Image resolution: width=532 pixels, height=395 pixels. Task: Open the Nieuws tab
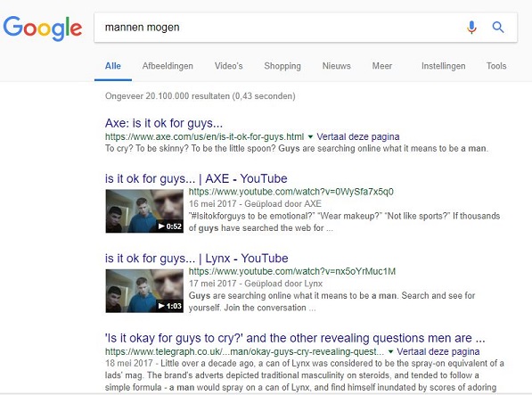point(336,66)
